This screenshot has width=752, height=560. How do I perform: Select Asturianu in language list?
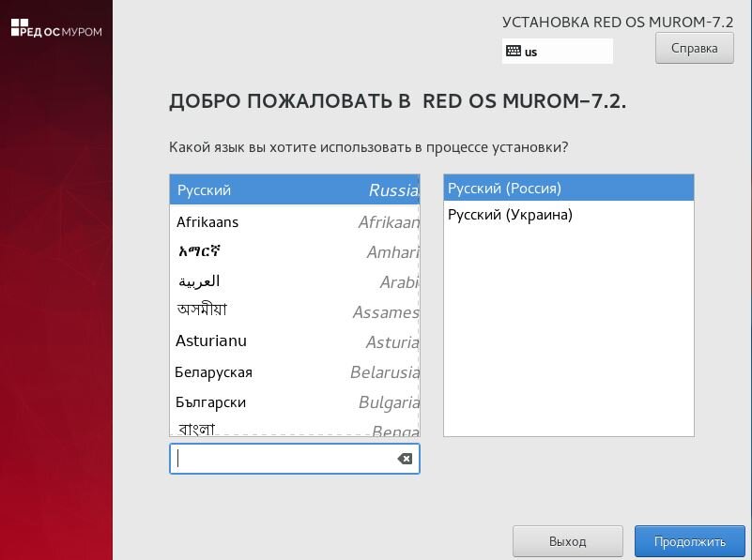pyautogui.click(x=295, y=342)
